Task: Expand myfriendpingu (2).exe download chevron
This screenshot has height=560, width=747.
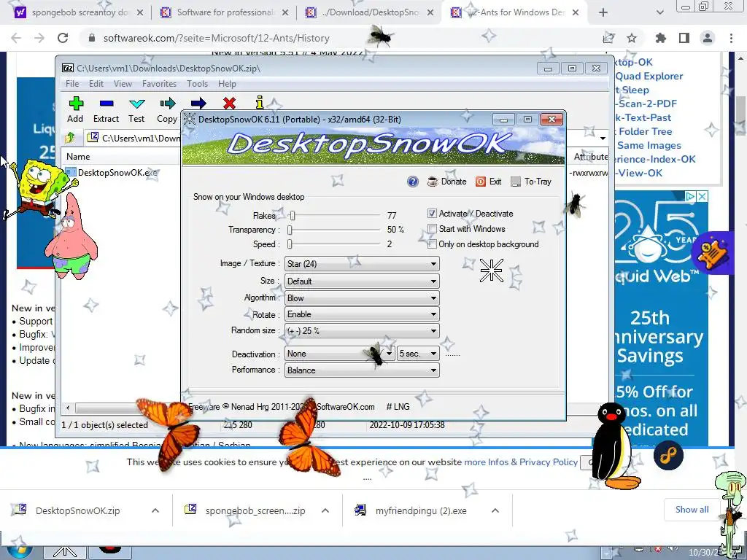Action: tap(495, 510)
